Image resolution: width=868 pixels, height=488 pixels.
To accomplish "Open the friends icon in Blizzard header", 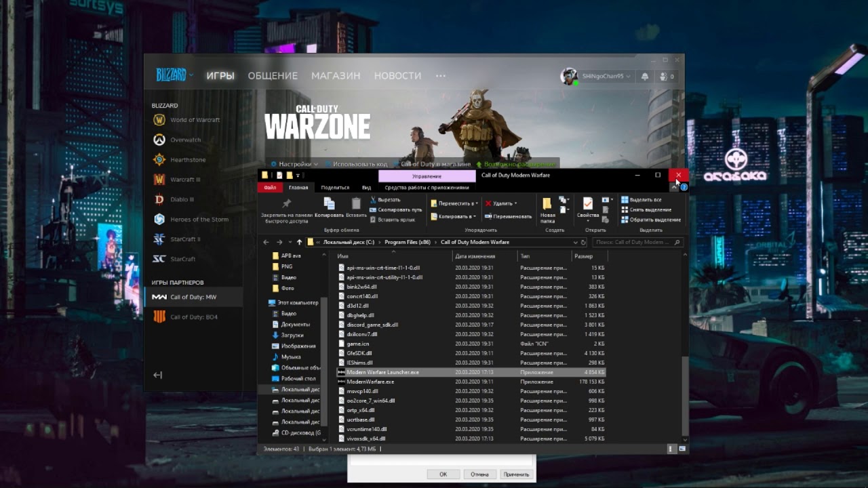I will [x=667, y=77].
